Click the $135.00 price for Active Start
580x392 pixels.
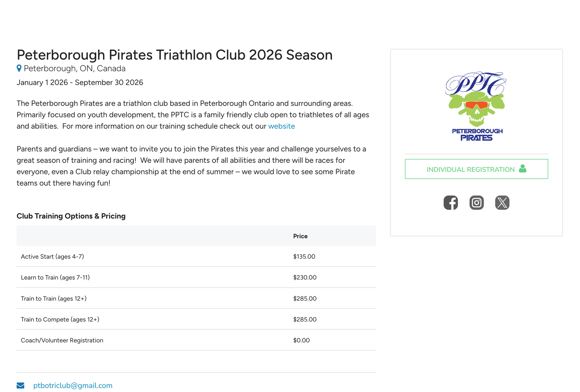tap(304, 257)
